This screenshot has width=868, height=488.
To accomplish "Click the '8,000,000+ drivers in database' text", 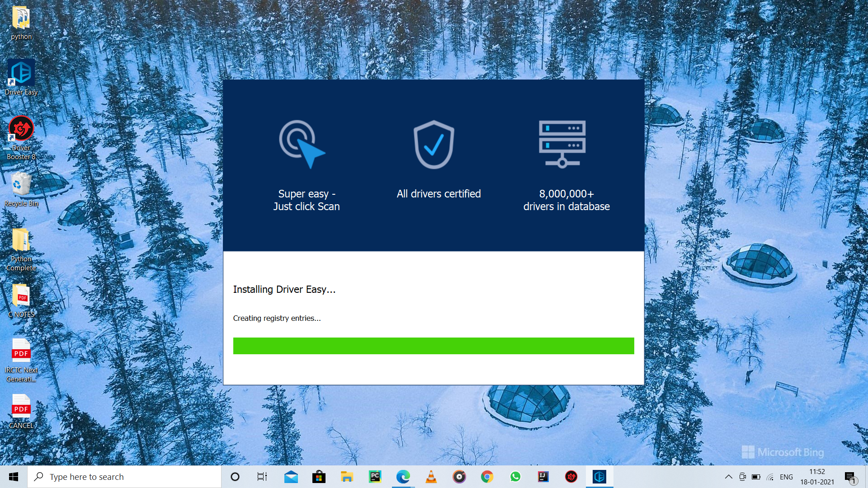I will coord(566,200).
